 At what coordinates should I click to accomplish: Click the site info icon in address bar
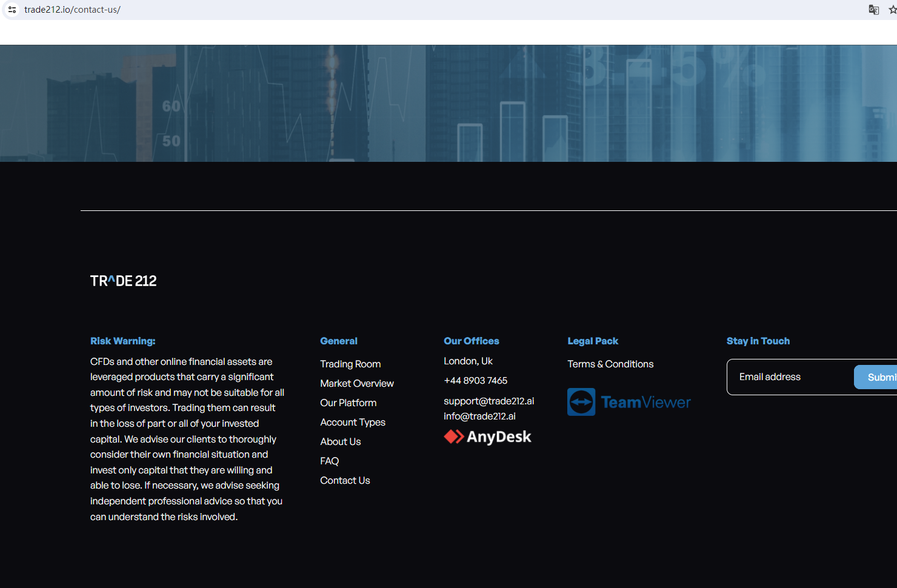tap(12, 10)
